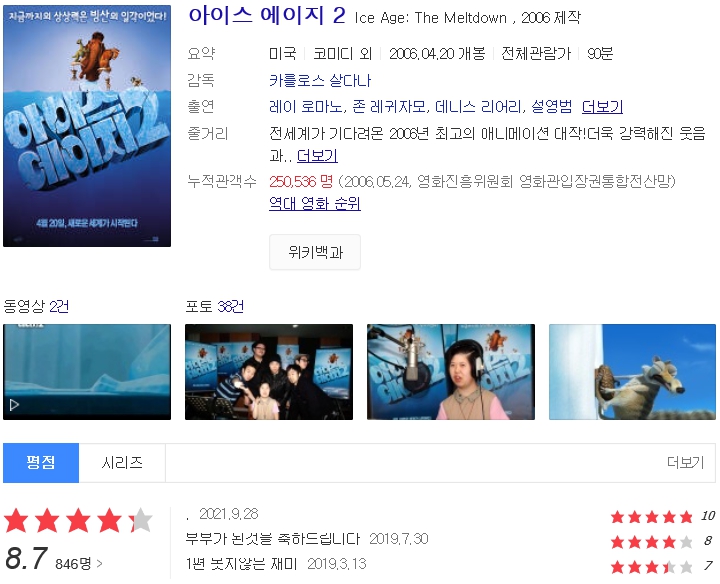Click 더보기 at the ratings tab bar
720x584 pixels.
coord(685,462)
